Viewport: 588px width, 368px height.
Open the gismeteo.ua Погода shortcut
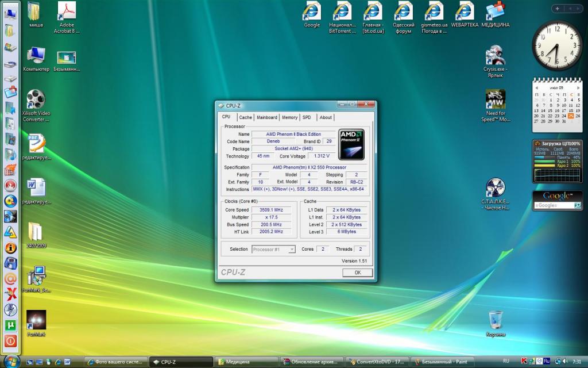(434, 17)
